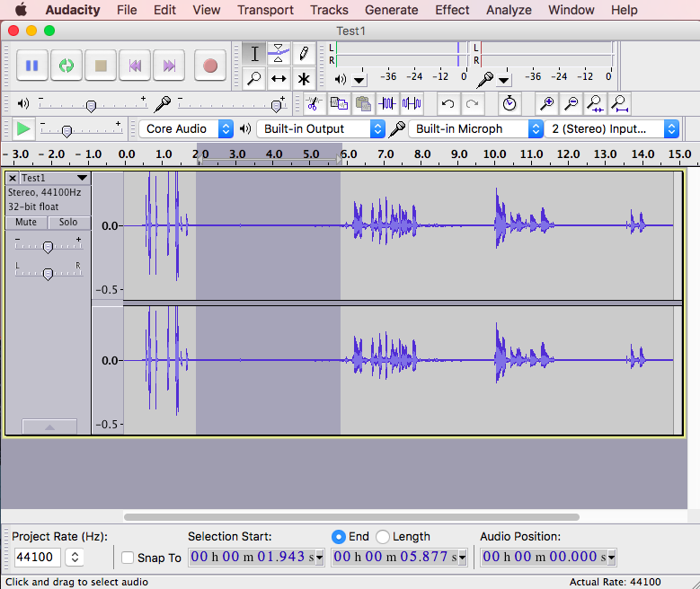Enable the Snap To checkbox
The width and height of the screenshot is (700, 589).
[128, 558]
